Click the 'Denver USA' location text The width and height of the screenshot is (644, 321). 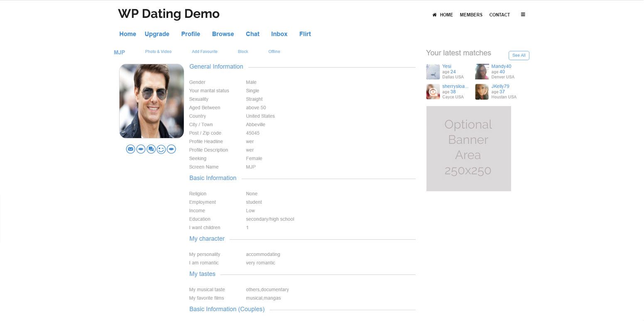(x=503, y=77)
